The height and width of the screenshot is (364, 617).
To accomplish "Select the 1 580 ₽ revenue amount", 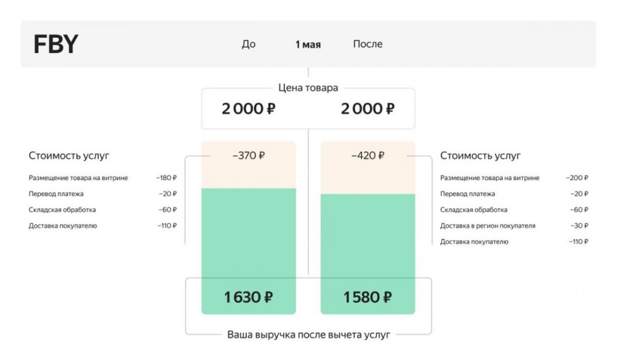I will (x=367, y=297).
